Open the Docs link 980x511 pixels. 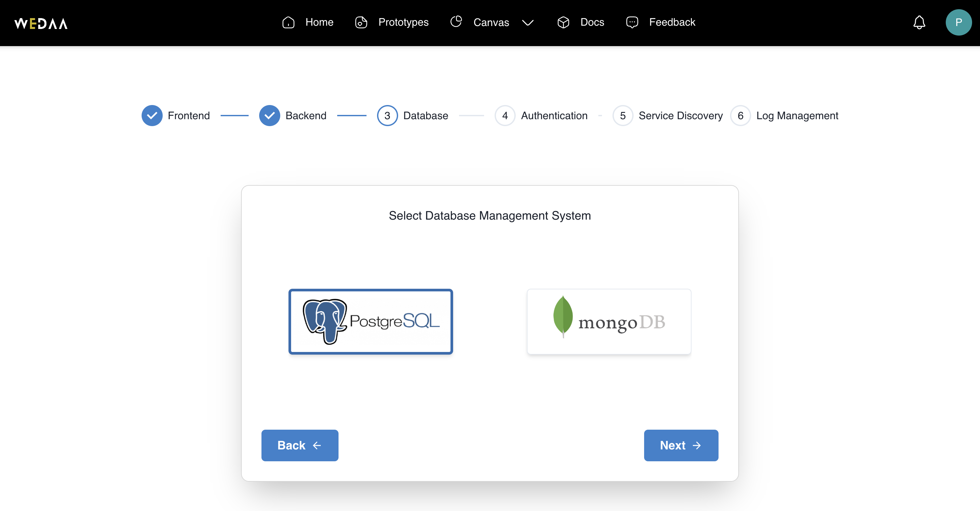[x=592, y=22]
